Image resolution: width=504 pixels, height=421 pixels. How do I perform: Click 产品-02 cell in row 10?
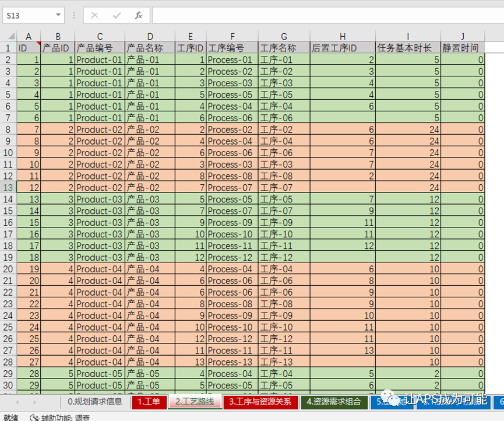pos(150,153)
